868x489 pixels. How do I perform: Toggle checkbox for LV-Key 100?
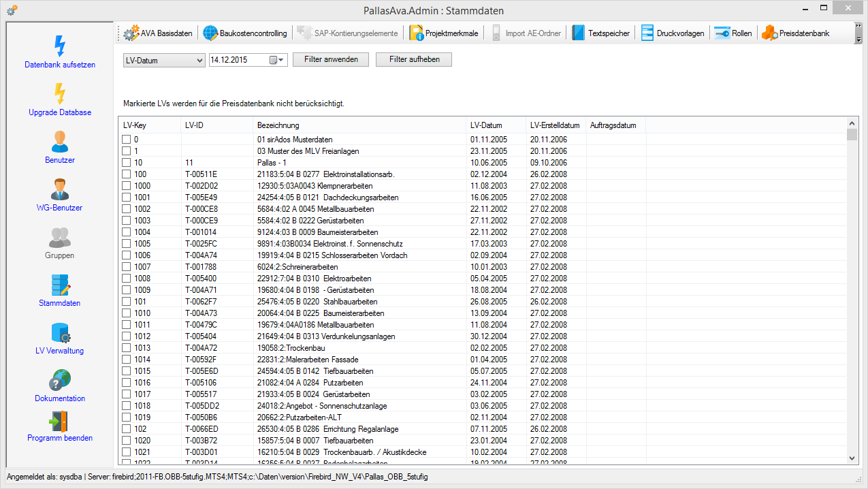point(127,174)
